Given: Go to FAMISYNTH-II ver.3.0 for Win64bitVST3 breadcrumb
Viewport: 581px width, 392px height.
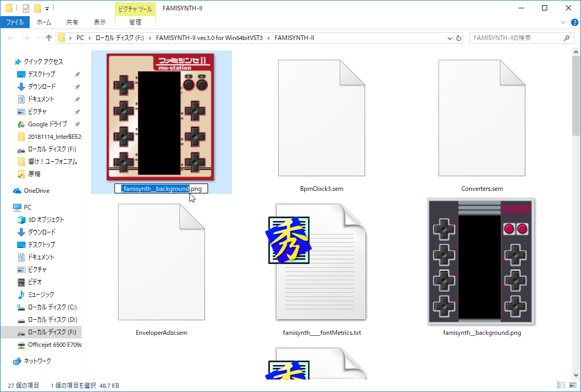Looking at the screenshot, I should (x=209, y=38).
